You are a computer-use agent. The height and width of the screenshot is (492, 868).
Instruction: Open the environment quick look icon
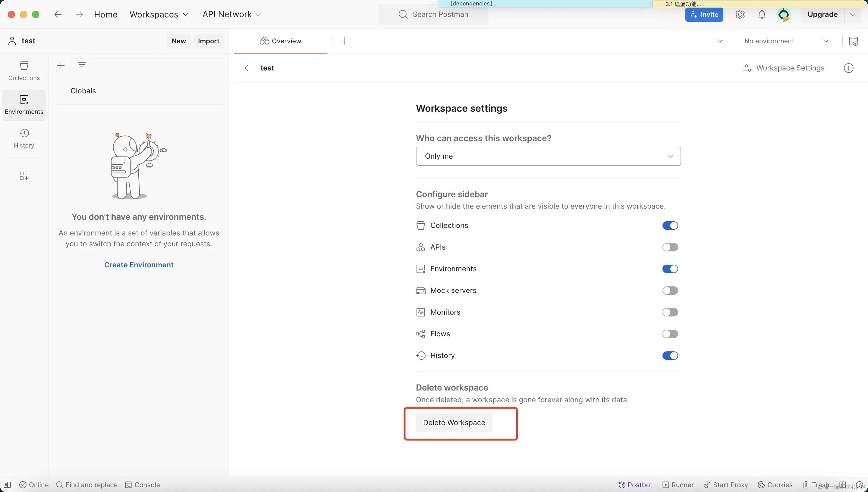pos(854,41)
